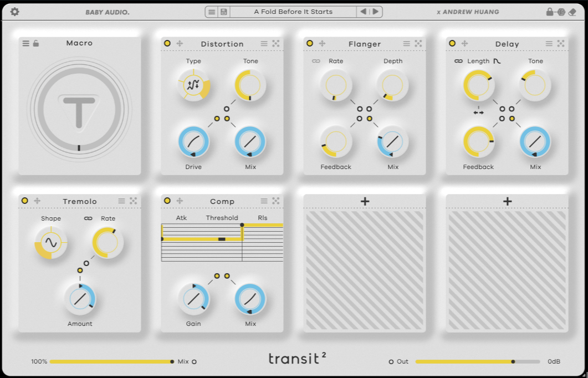This screenshot has height=378, width=588.
Task: Open the preset browser list icon
Action: 212,12
